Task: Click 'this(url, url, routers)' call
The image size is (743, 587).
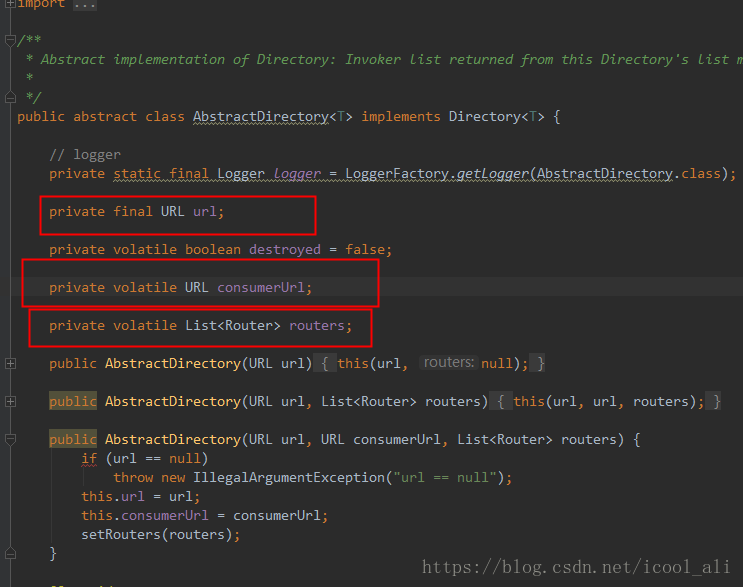Action: 605,401
